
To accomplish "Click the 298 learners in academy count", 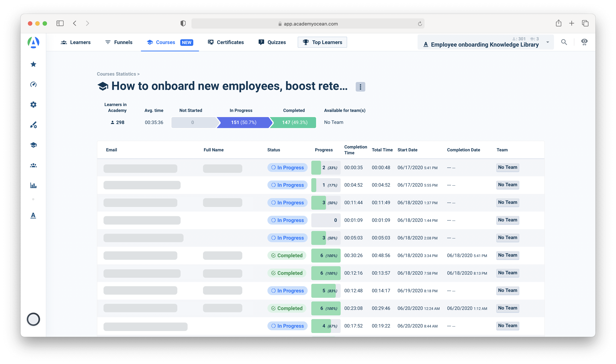I will (x=117, y=122).
